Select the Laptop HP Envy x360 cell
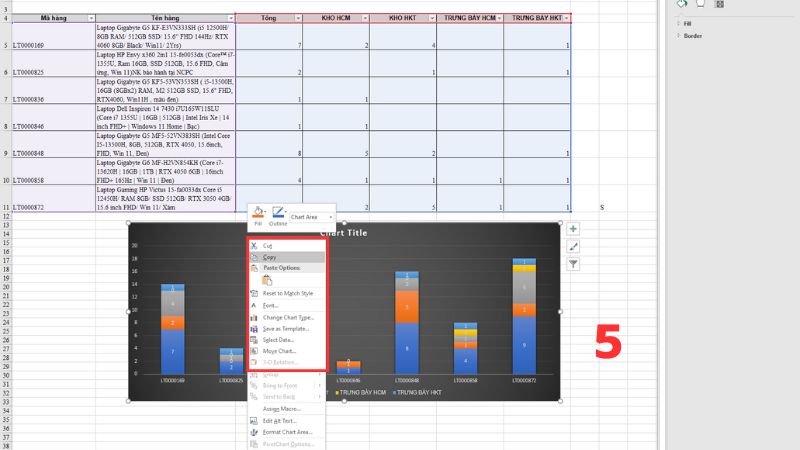800x450 pixels. 165,63
